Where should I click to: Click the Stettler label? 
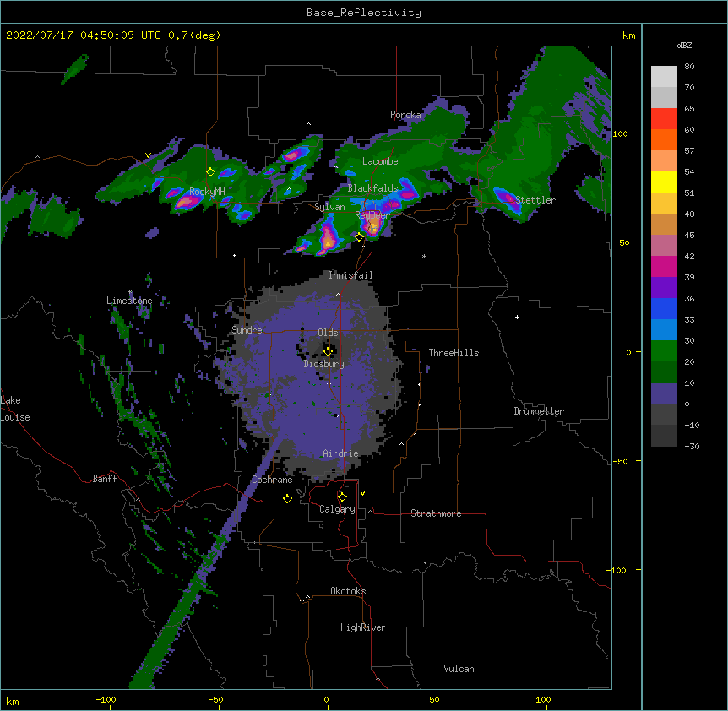tap(535, 200)
